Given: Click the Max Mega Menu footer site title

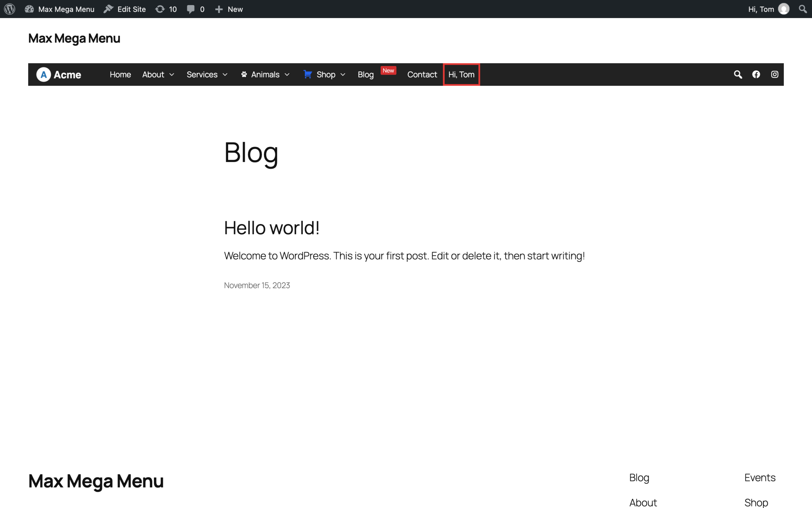Looking at the screenshot, I should tap(96, 481).
